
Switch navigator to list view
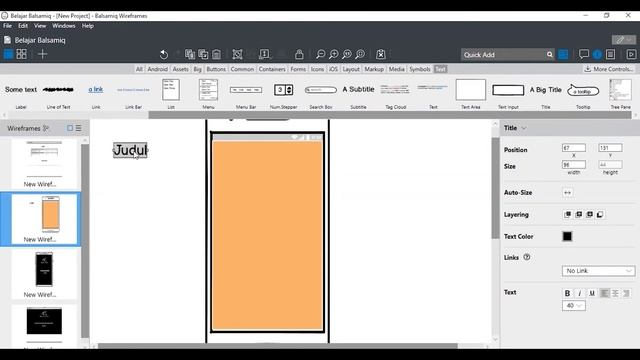point(79,128)
